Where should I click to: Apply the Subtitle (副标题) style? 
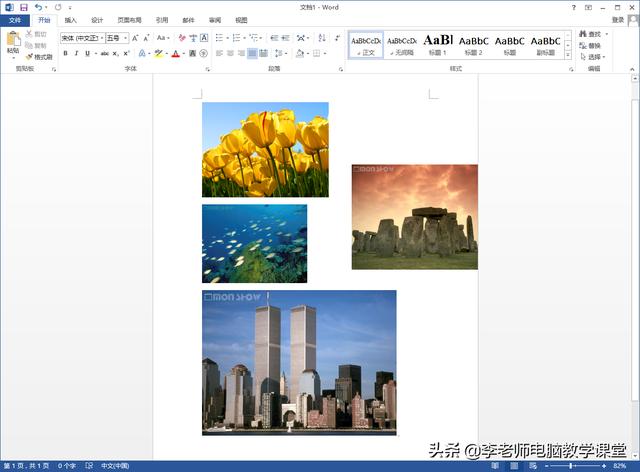pyautogui.click(x=545, y=45)
